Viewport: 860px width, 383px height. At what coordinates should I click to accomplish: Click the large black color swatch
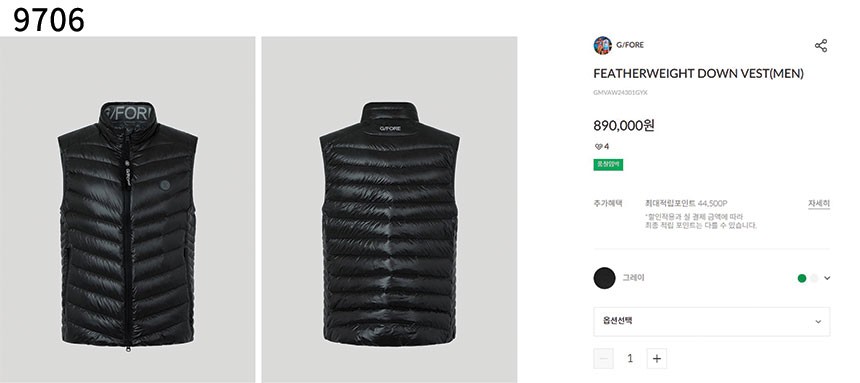coord(604,278)
